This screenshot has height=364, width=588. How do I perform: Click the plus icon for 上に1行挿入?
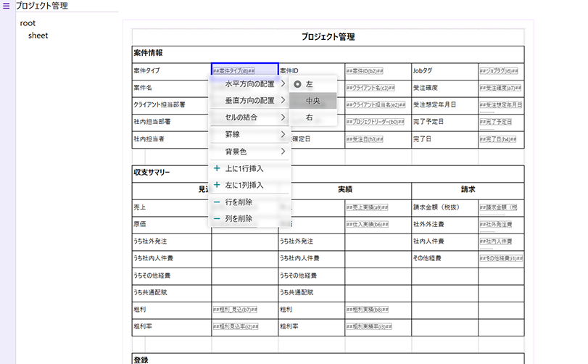tap(217, 168)
